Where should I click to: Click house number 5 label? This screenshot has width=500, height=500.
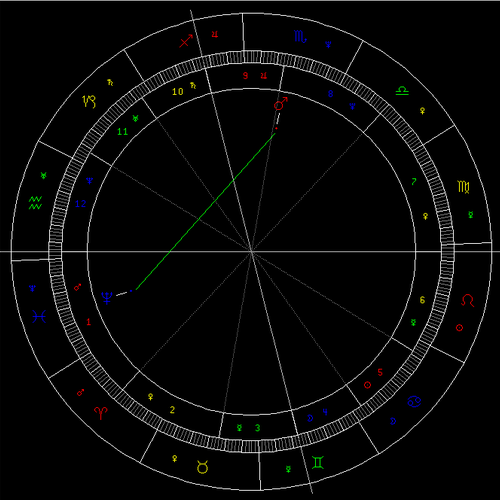380,372
